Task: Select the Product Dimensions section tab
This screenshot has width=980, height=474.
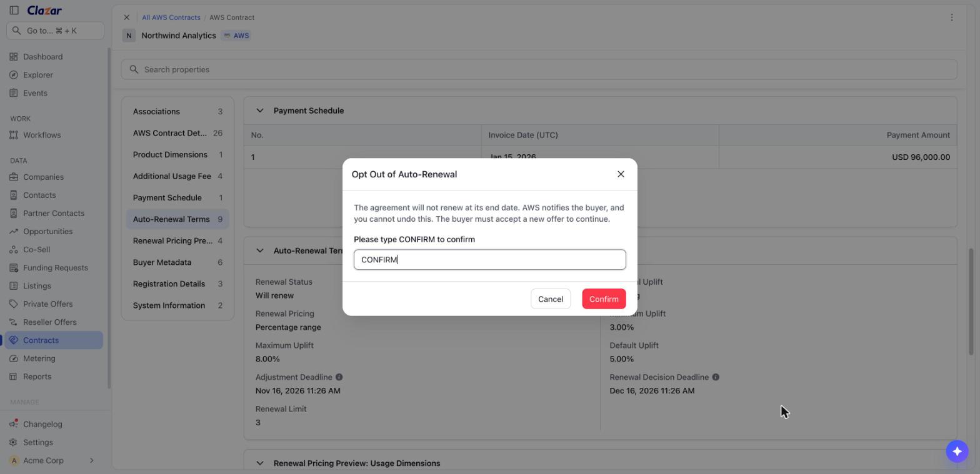Action: point(177,154)
